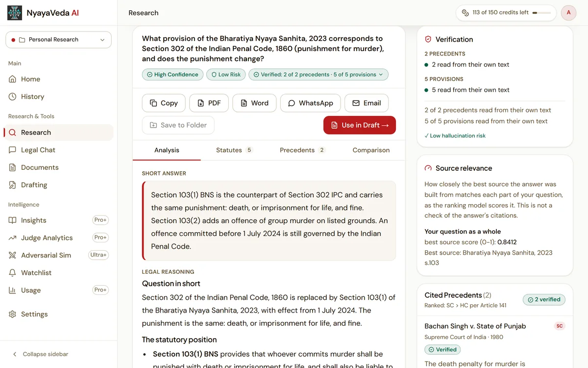The width and height of the screenshot is (588, 368).
Task: Click the Low Risk shield badge
Action: [x=225, y=75]
